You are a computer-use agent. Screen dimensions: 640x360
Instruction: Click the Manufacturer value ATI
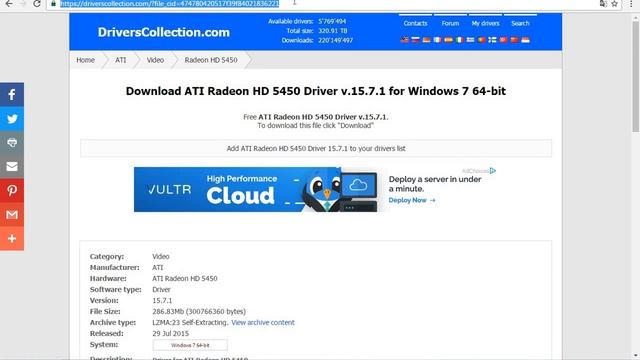[158, 268]
